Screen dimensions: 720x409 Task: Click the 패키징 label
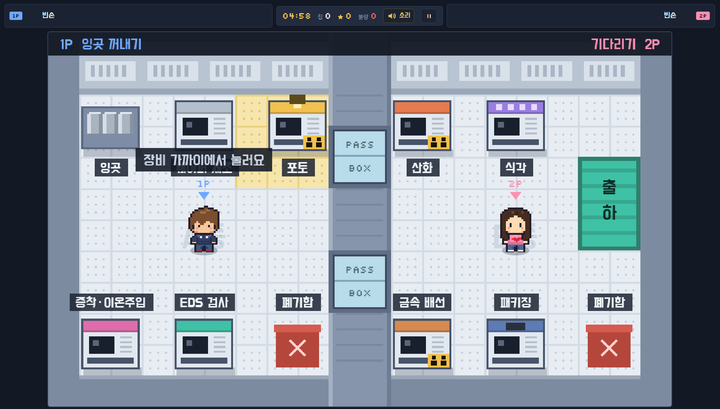516,302
